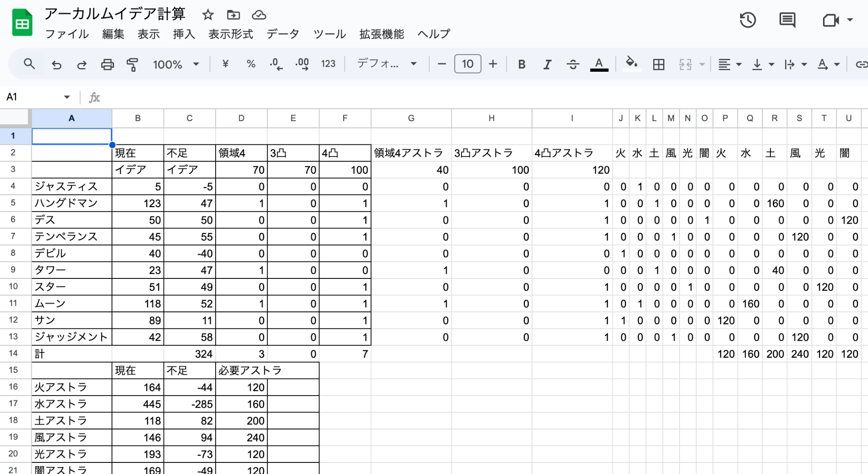Open the データ menu

283,34
